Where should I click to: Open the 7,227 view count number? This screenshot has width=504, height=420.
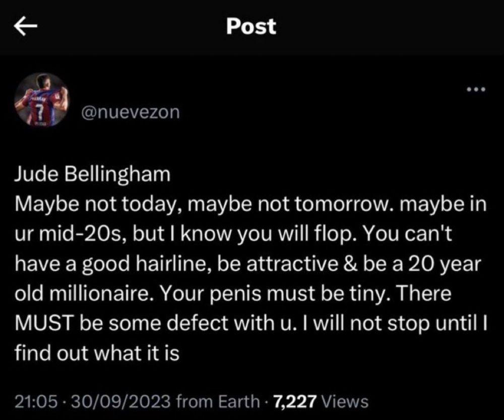point(295,401)
